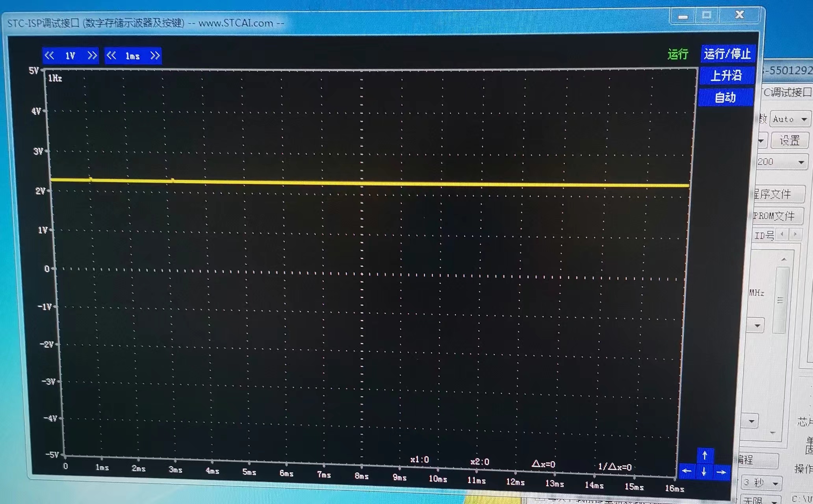
Task: Click the 1V voltage-per-division label
Action: click(x=70, y=56)
